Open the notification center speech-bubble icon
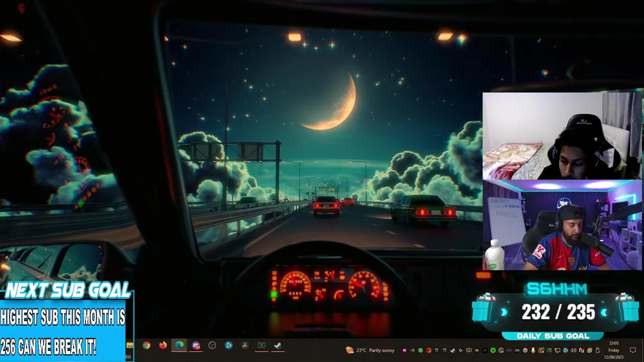This screenshot has width=644, height=362. pyautogui.click(x=633, y=350)
